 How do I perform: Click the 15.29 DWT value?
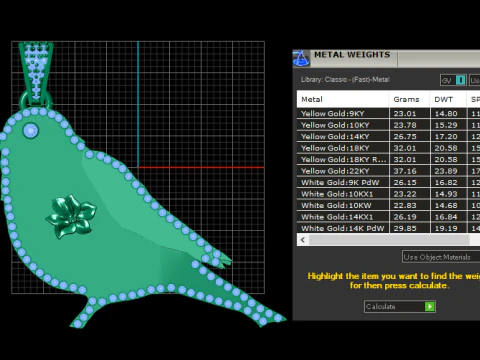446,125
